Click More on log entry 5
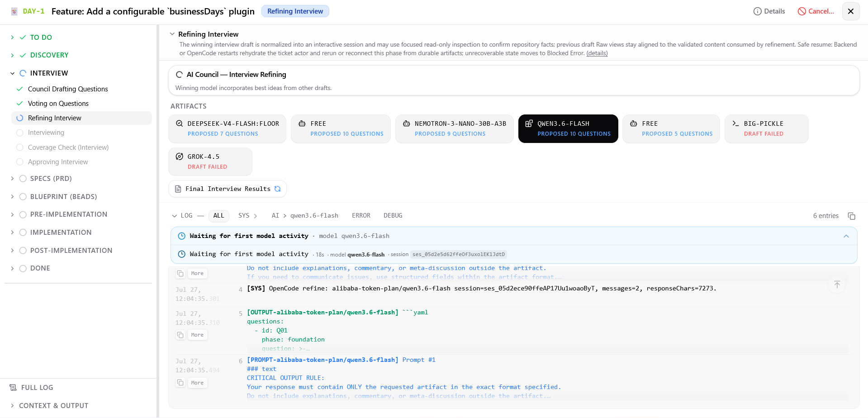Screen dimensions: 868x418 point(197,335)
